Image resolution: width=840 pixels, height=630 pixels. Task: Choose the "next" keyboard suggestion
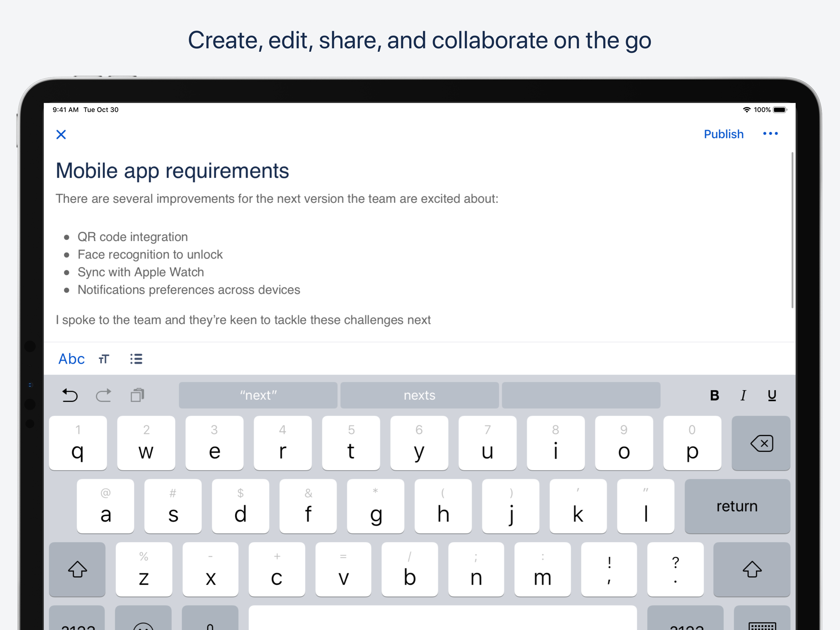[258, 395]
